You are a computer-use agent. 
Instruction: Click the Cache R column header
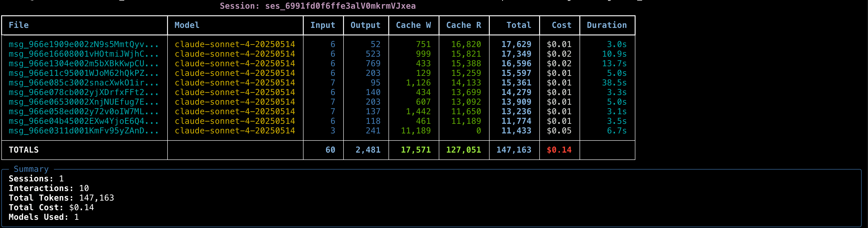coord(464,25)
